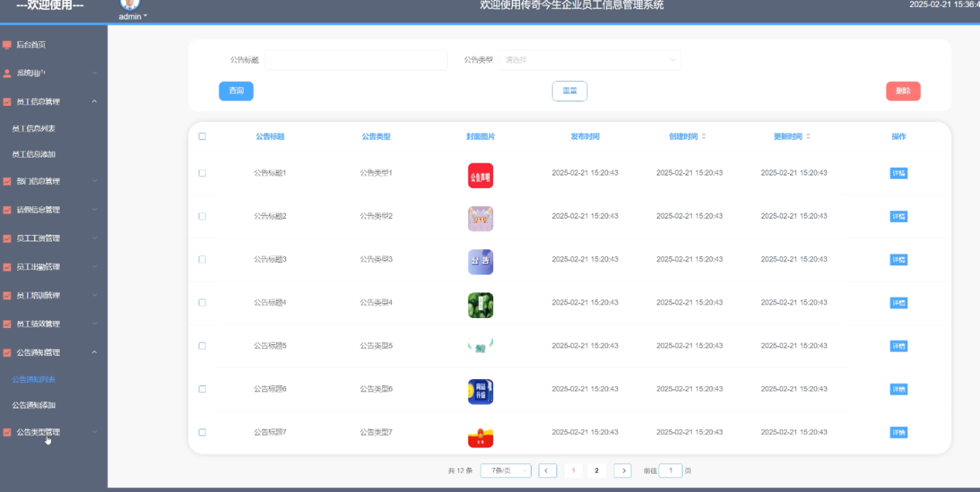
Task: Expand 员工绩效管理 menu chevron
Action: pyautogui.click(x=94, y=324)
